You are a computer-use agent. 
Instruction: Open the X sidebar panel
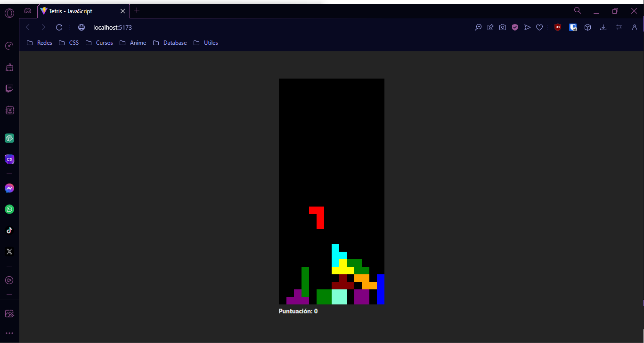click(9, 251)
